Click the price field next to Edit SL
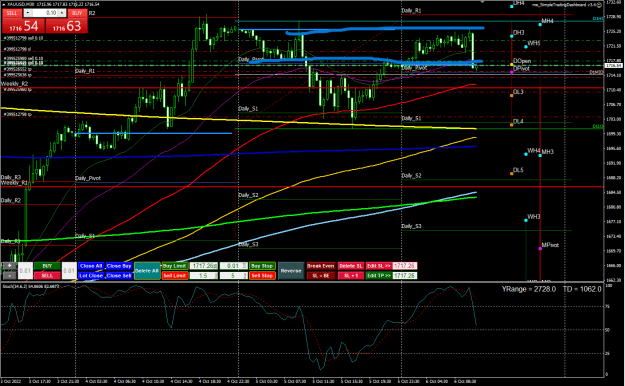Image resolution: width=625 pixels, height=386 pixels. tap(405, 266)
